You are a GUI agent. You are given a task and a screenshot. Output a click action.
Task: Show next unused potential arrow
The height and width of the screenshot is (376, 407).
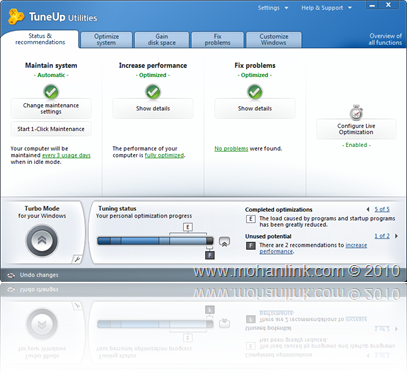tap(396, 236)
